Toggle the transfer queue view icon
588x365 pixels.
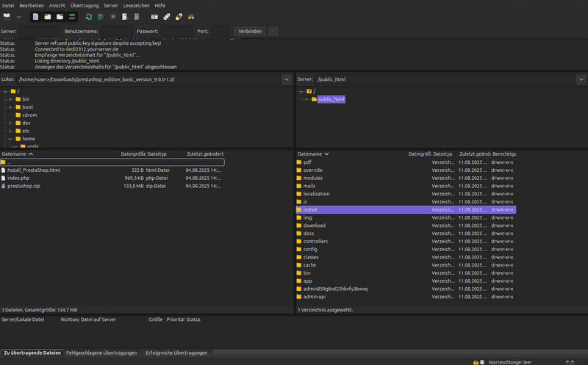pyautogui.click(x=72, y=16)
